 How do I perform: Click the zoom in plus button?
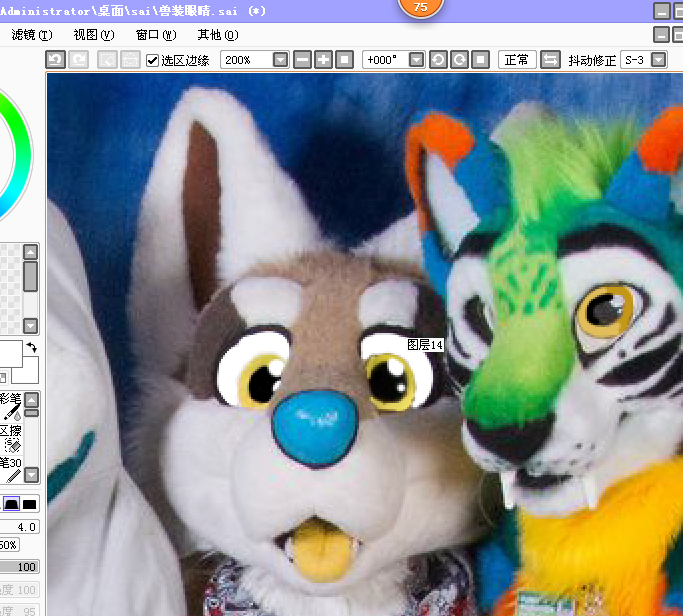tap(323, 60)
